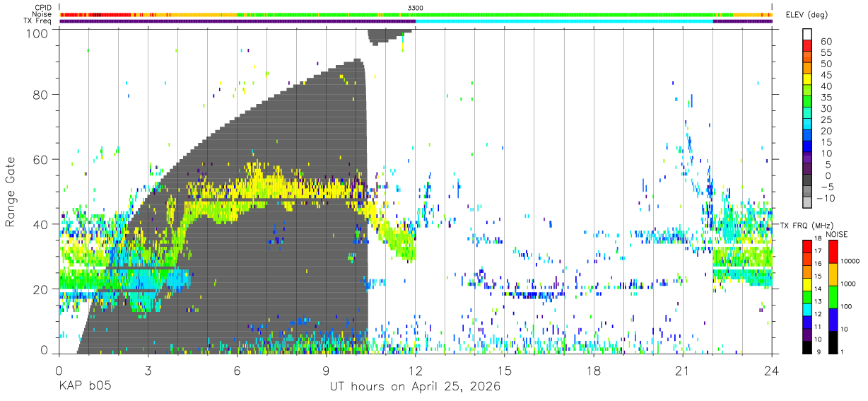Click the red top swatch of NOISE bar
The width and height of the screenshot is (868, 401).
point(832,252)
